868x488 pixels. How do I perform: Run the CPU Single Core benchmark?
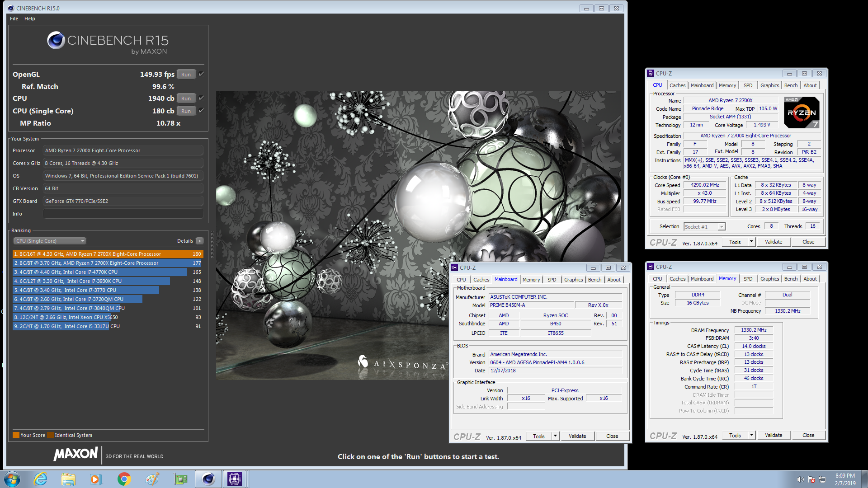[x=186, y=111]
